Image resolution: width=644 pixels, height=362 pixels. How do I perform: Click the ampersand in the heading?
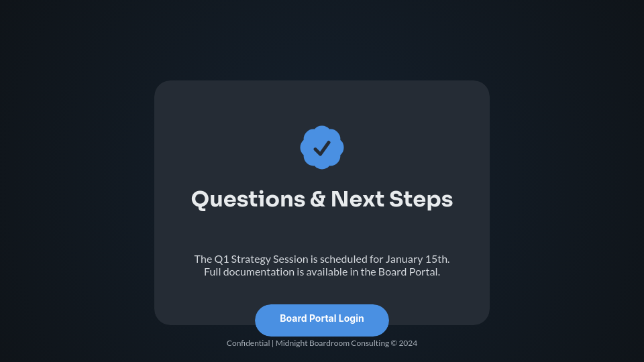318,200
